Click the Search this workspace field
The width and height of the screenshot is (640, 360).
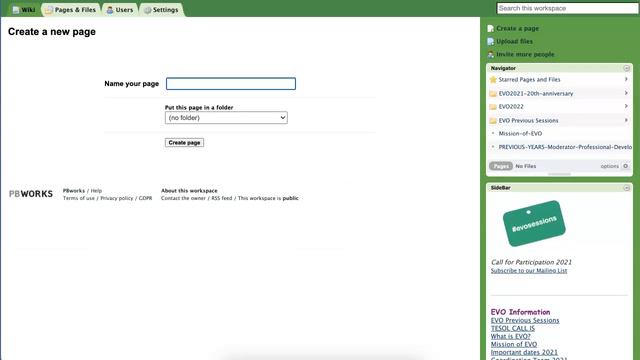(x=567, y=8)
